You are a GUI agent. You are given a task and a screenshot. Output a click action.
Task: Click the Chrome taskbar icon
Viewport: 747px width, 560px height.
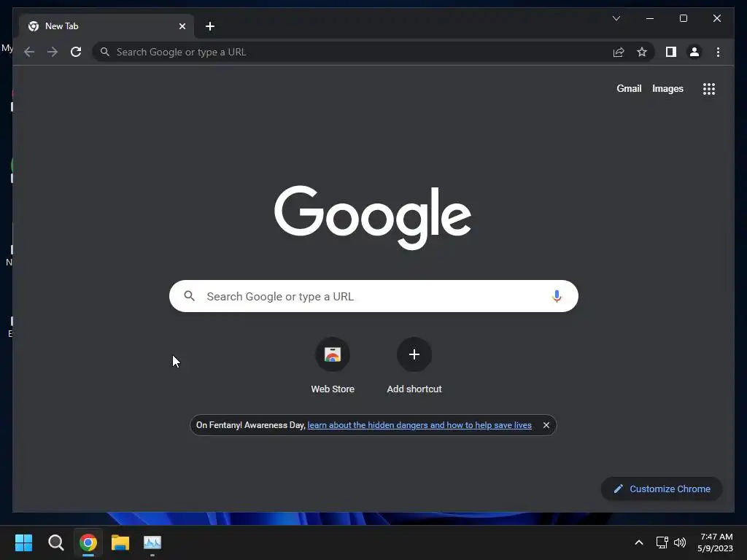pyautogui.click(x=88, y=542)
